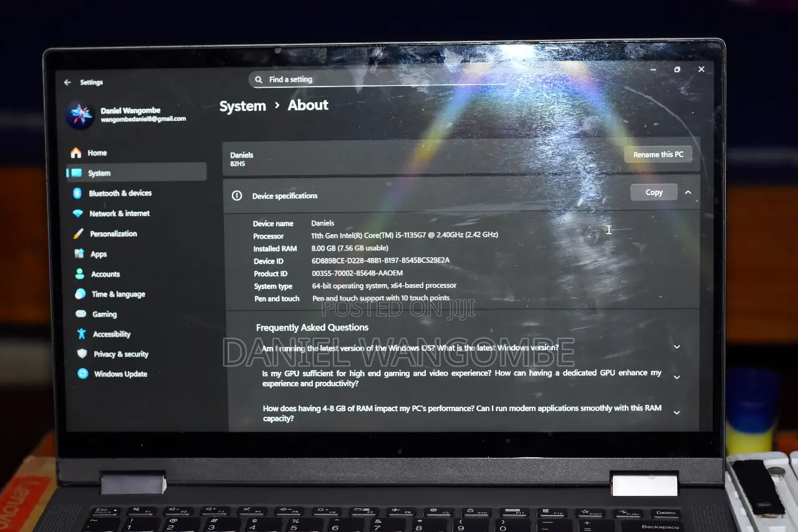798x532 pixels.
Task: Click the Product ID value 00355-70002
Action: pos(357,273)
